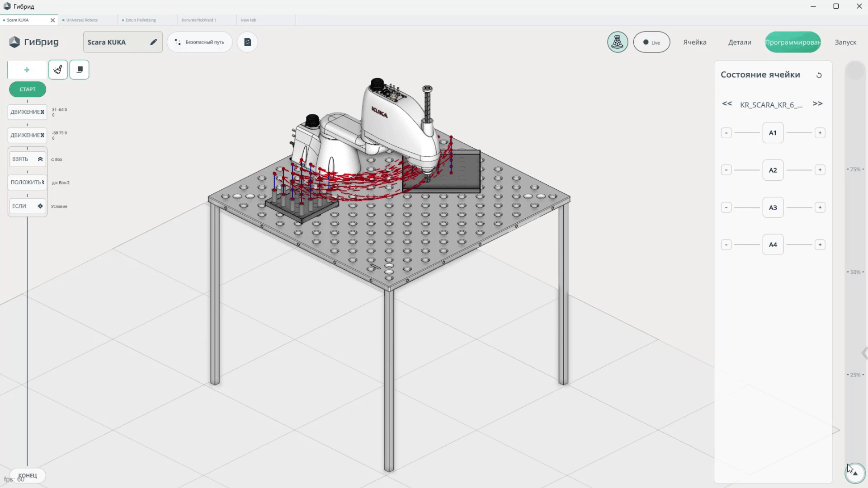Image resolution: width=868 pixels, height=488 pixels.
Task: Add a new block with plus button
Action: 27,70
